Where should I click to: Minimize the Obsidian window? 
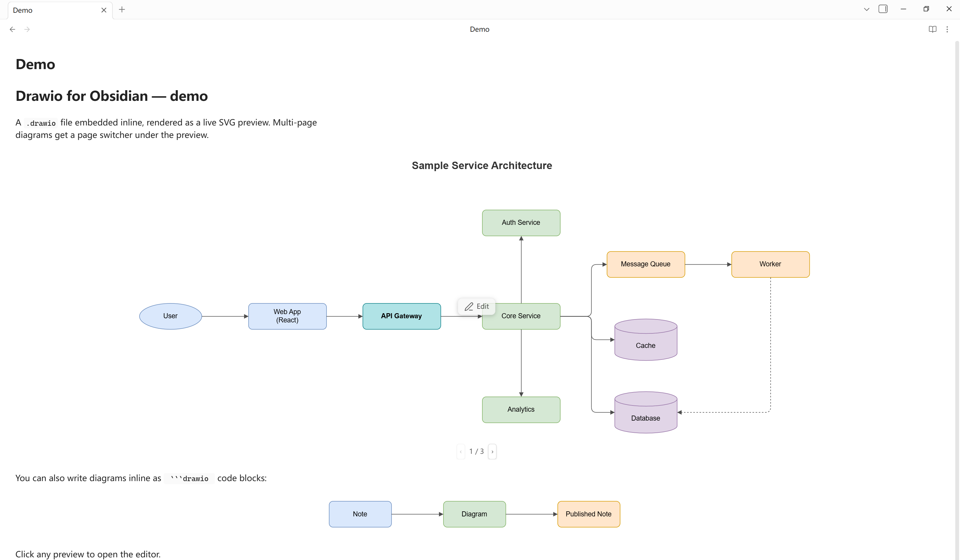tap(903, 9)
